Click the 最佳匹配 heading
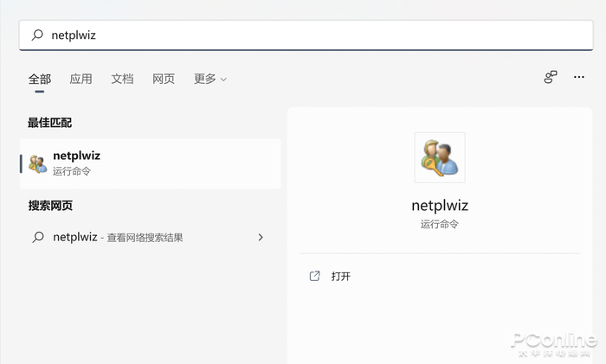Image resolution: width=606 pixels, height=364 pixels. [50, 123]
